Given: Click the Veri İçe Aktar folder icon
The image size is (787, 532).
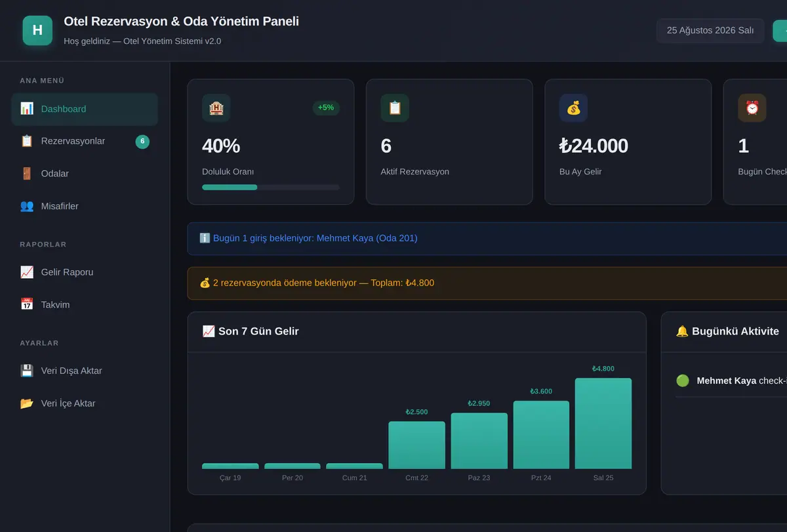Looking at the screenshot, I should point(27,403).
